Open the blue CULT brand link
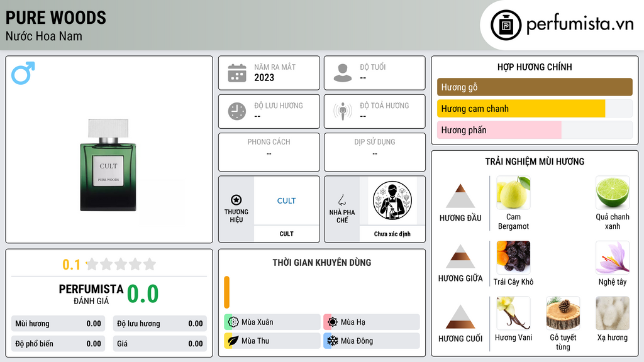The height and width of the screenshot is (362, 644). coord(286,200)
